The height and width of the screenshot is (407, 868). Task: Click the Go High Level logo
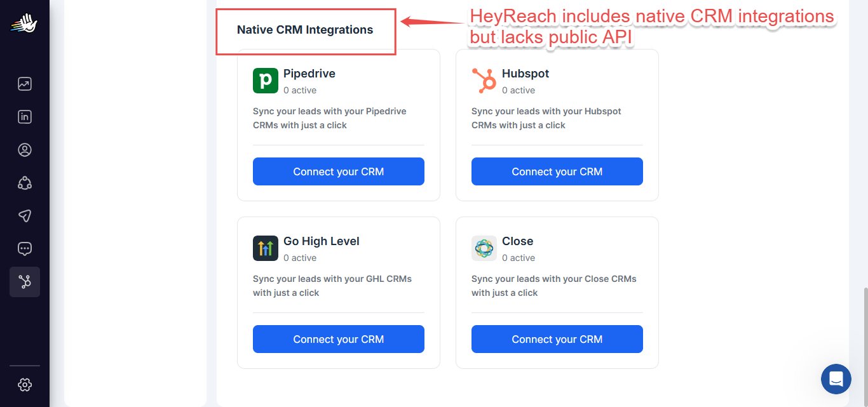point(266,248)
